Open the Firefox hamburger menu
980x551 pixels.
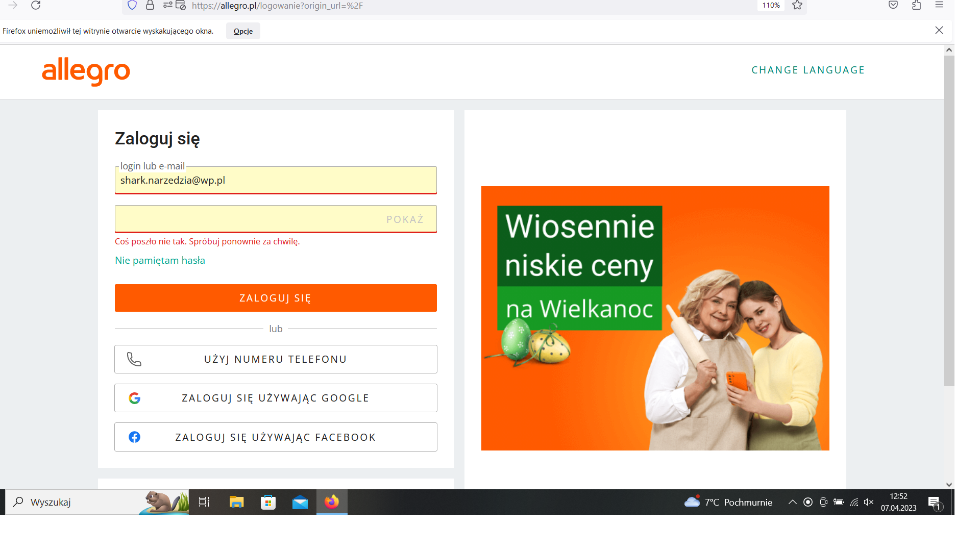point(939,5)
